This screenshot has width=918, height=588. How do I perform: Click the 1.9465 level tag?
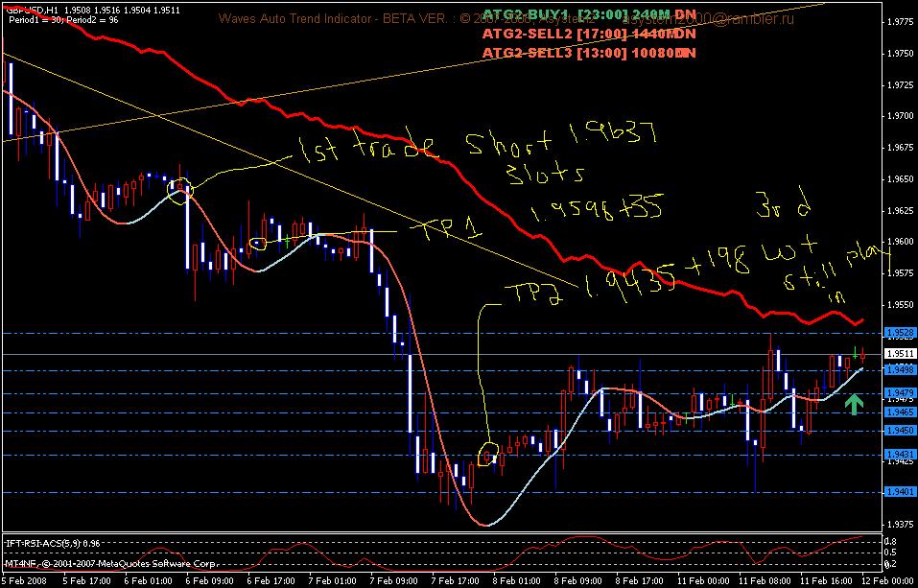click(x=900, y=412)
